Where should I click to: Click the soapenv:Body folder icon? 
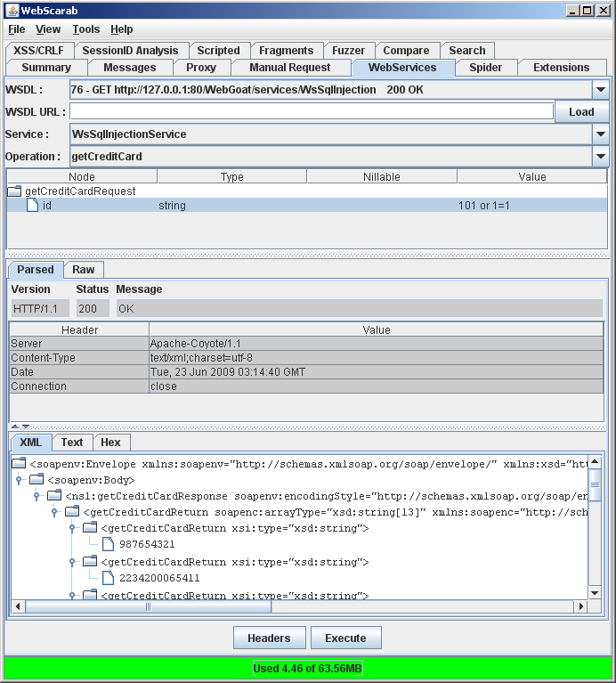(x=36, y=479)
